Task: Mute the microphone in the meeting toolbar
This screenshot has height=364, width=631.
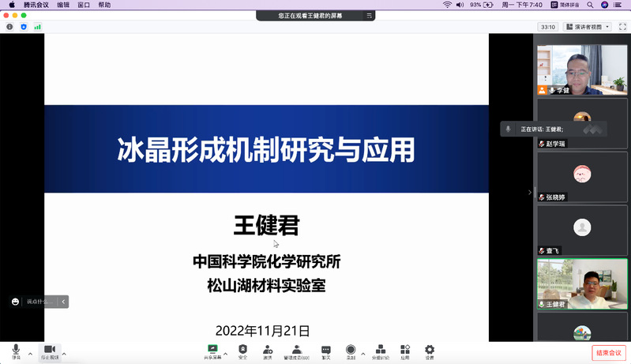Action: pos(16,350)
